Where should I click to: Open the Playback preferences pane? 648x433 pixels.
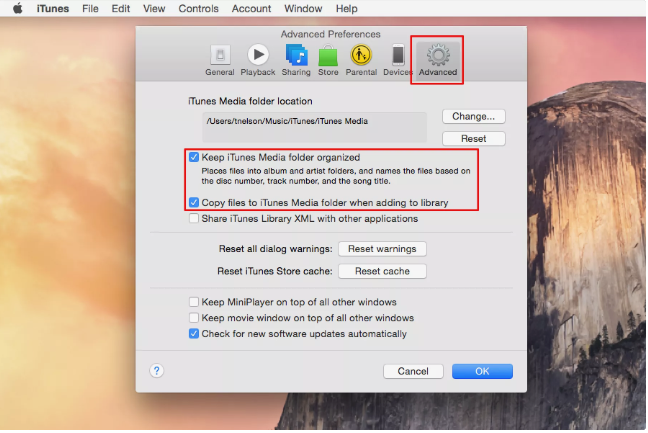pyautogui.click(x=258, y=60)
